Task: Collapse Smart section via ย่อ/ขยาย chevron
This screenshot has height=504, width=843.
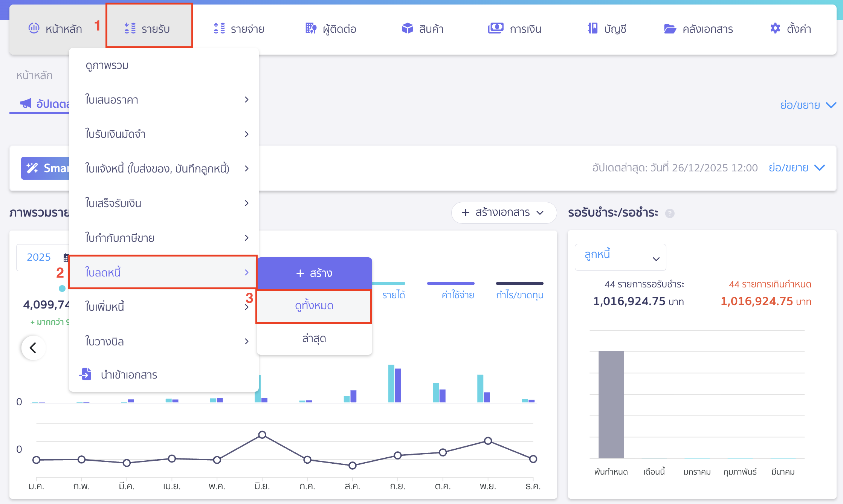Action: click(820, 168)
